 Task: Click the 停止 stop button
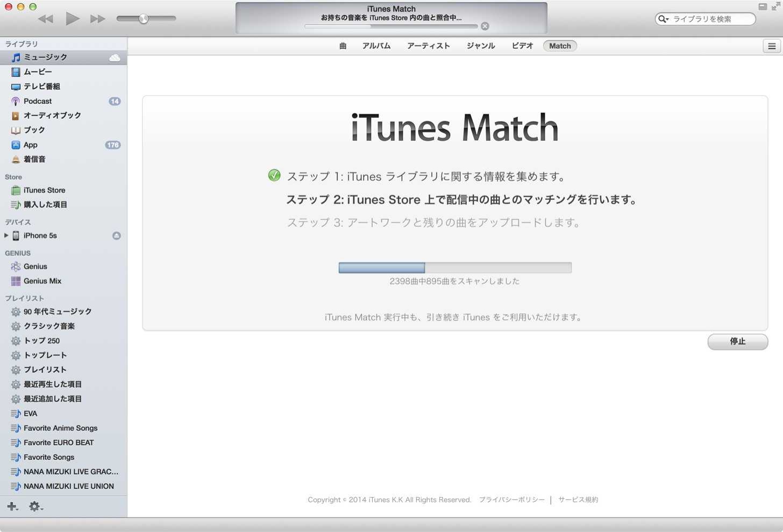coord(738,342)
